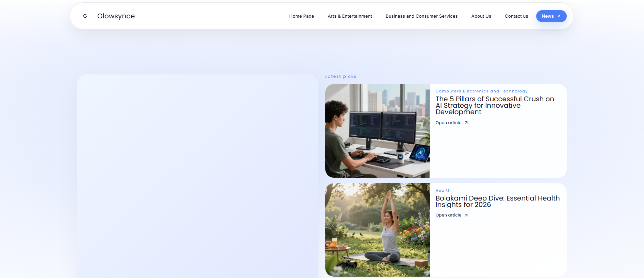Navigate to About Us page
644x278 pixels.
(481, 16)
